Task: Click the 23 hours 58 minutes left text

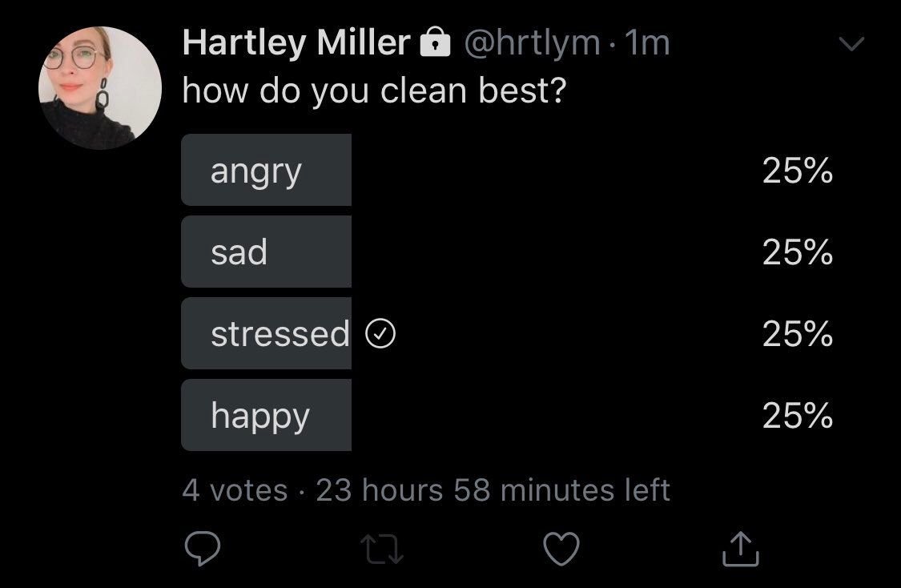Action: click(x=493, y=490)
